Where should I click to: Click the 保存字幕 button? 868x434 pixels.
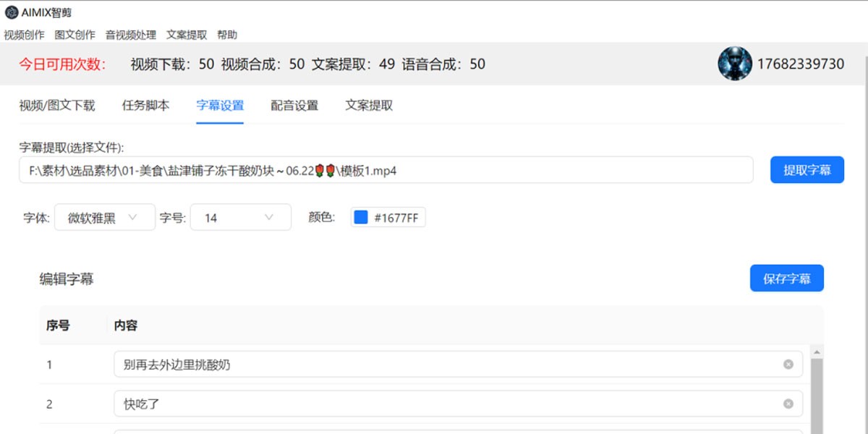[x=786, y=278]
